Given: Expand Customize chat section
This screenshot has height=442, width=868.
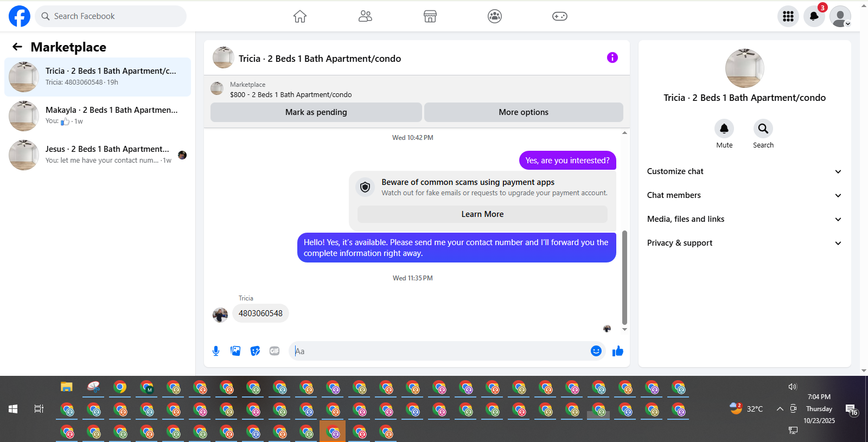Looking at the screenshot, I should pyautogui.click(x=744, y=171).
